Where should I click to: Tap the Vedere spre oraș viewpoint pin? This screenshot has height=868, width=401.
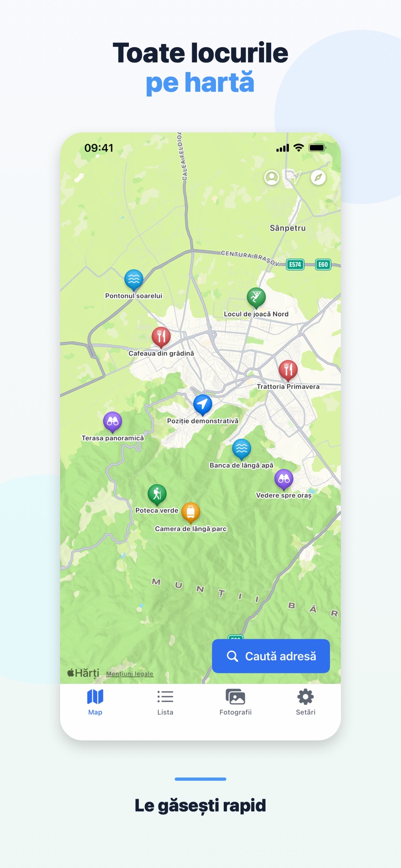[x=284, y=479]
